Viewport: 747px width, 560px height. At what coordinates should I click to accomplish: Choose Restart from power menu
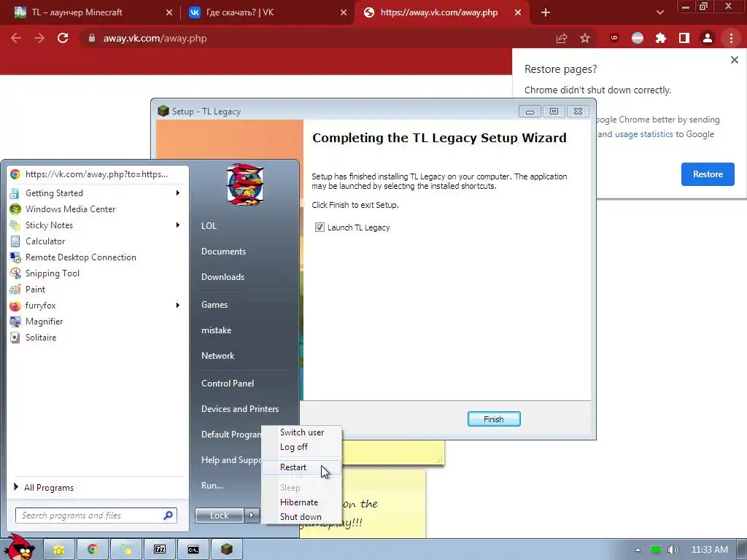pyautogui.click(x=302, y=467)
